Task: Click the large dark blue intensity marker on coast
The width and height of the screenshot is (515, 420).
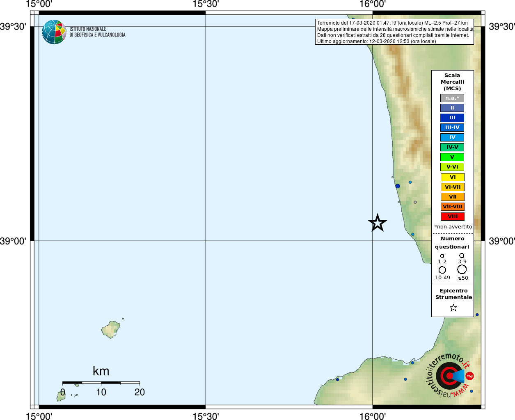Action: pos(398,186)
